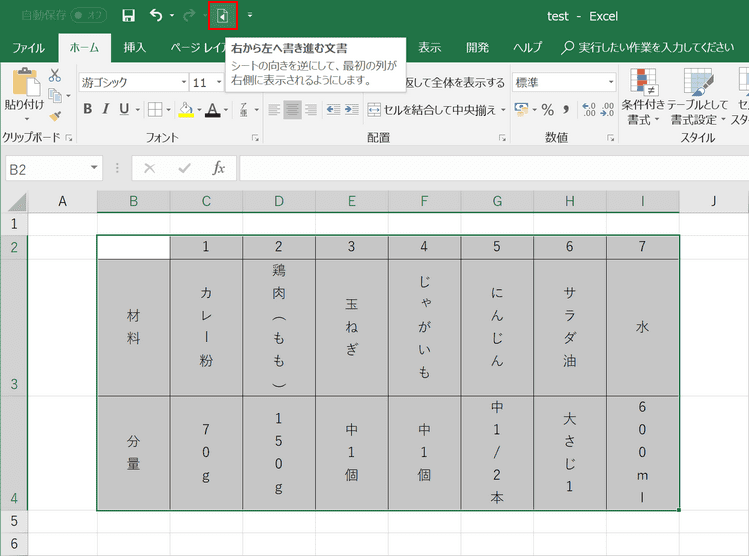
Task: Click the Decrease Indent icon
Action: point(333,110)
